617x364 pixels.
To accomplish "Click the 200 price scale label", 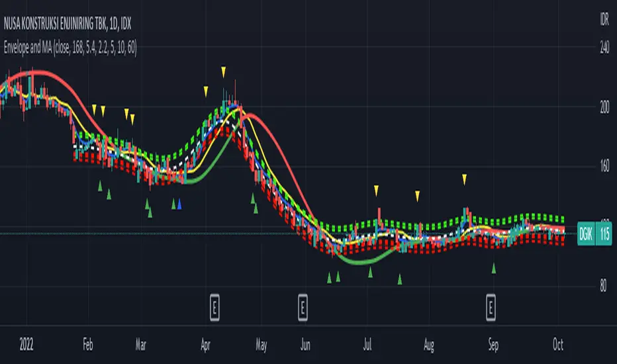I will (604, 107).
